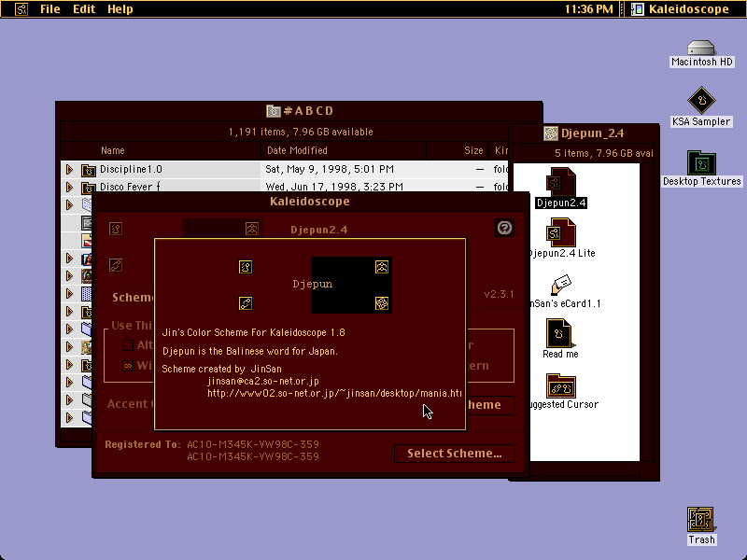The image size is (747, 560).
Task: Toggle the unchecked 'Alt' checkbox in Kaleidoscope
Action: pyautogui.click(x=128, y=345)
